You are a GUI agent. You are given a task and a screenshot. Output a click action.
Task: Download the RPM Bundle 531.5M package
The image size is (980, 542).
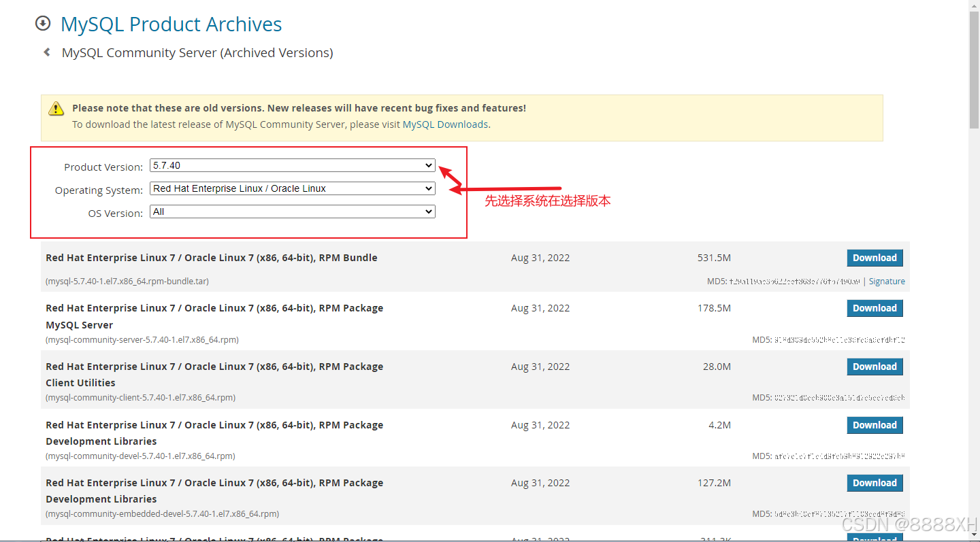click(x=875, y=258)
